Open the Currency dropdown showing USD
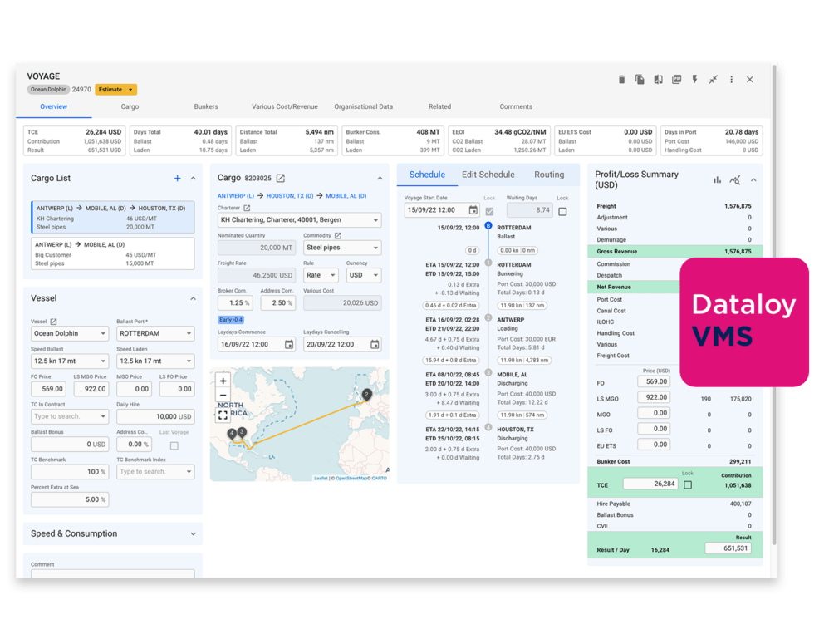The image size is (824, 644). point(365,275)
